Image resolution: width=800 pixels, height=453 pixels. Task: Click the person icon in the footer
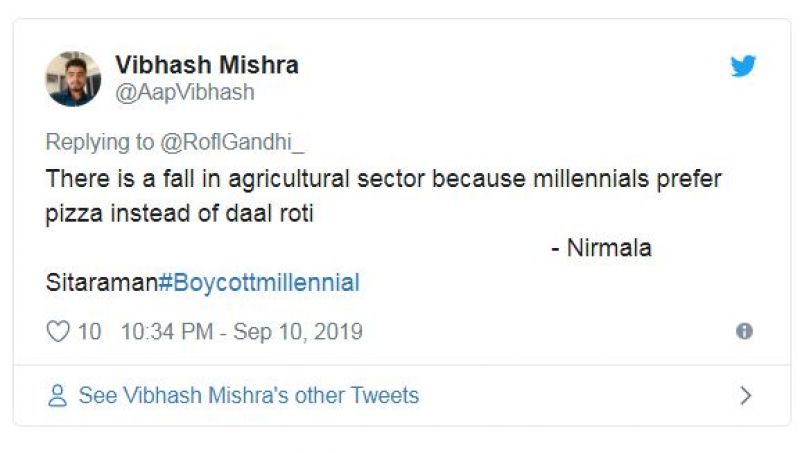point(58,396)
